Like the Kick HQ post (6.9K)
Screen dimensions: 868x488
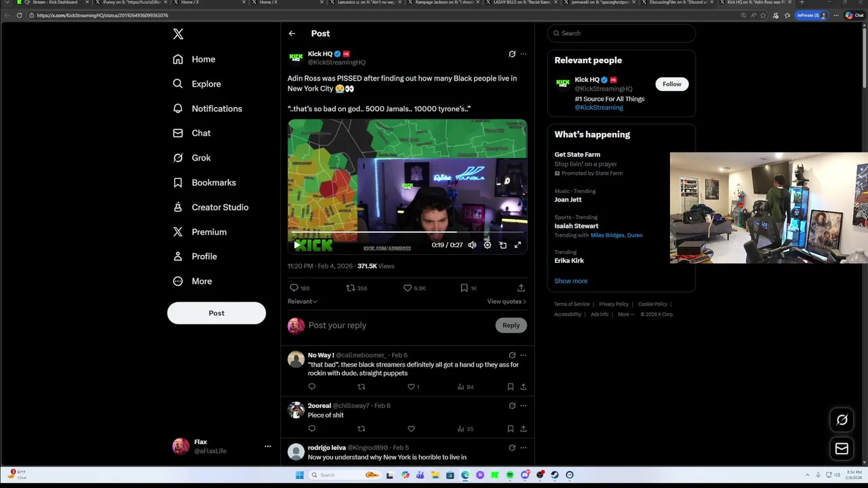[x=414, y=288]
